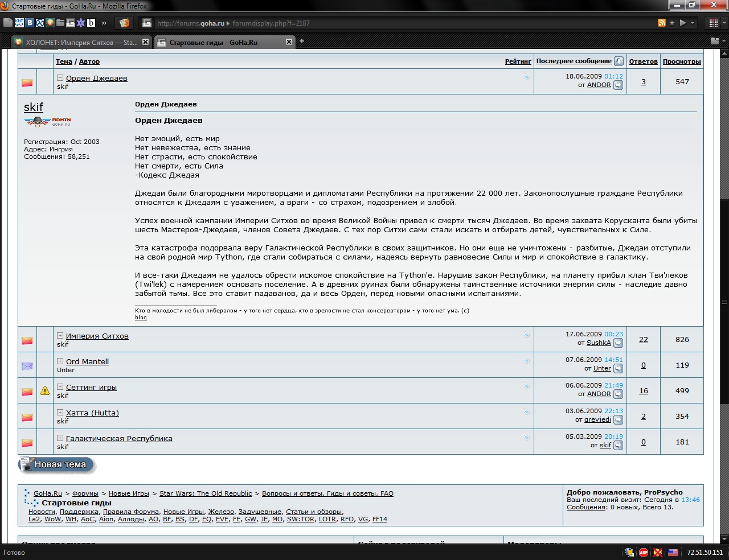The image size is (729, 560).
Task: Sort by Ответов column header
Action: [644, 61]
